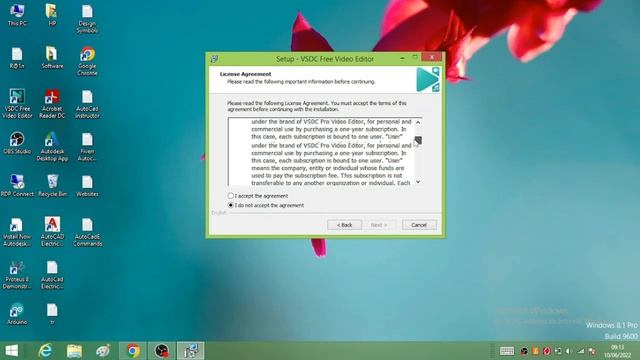Click the network signal tray icon

point(580,351)
